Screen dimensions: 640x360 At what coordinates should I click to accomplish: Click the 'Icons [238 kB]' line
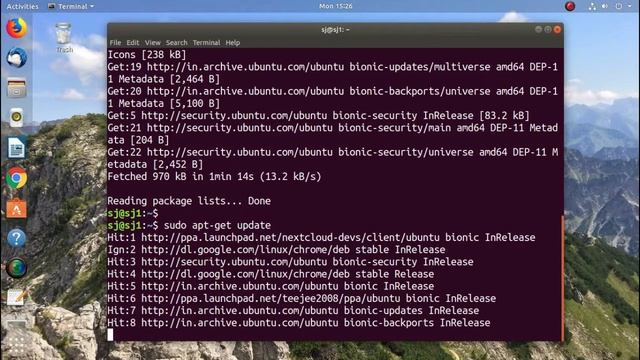[147, 55]
